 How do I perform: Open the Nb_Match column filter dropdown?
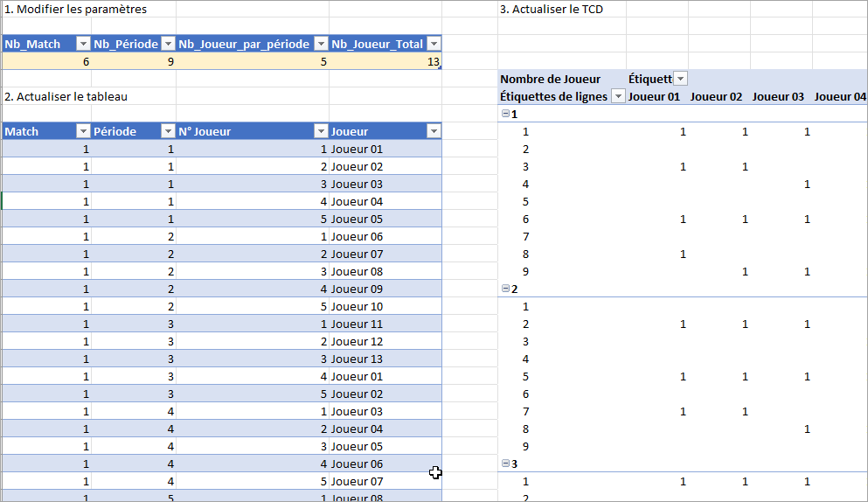point(83,44)
